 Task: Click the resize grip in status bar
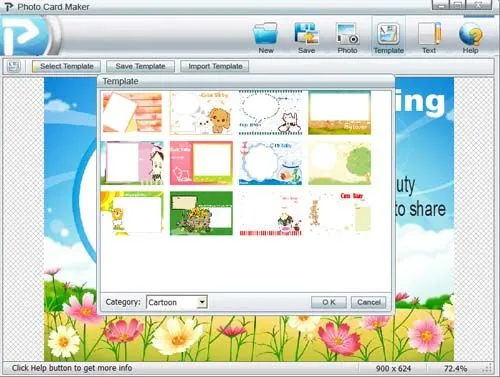[x=488, y=369]
